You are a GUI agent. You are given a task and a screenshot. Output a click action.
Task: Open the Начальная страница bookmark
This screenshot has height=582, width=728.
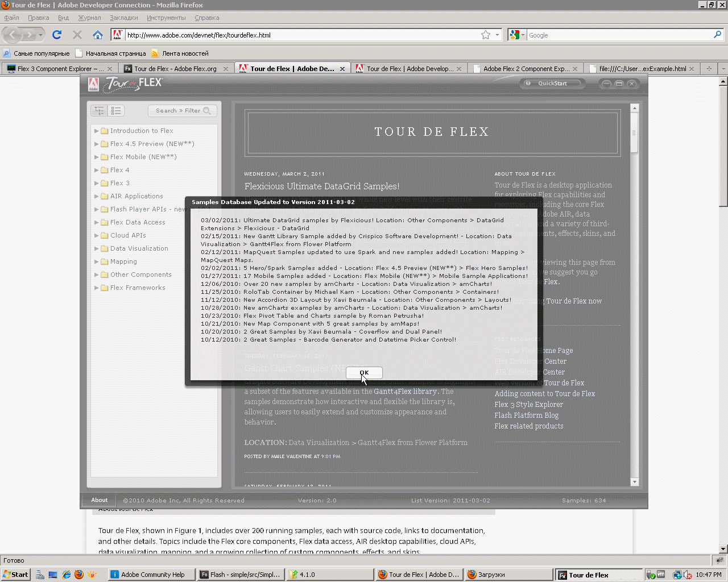pos(110,53)
